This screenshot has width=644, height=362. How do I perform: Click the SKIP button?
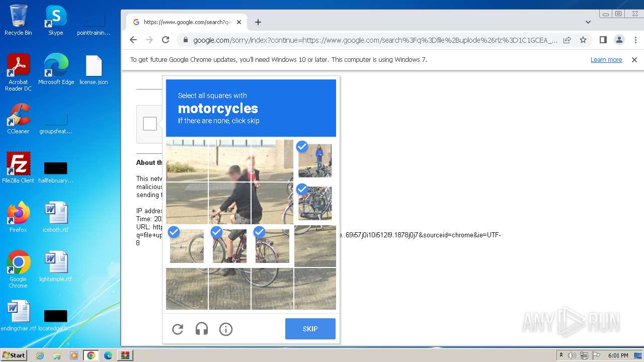[x=310, y=329]
